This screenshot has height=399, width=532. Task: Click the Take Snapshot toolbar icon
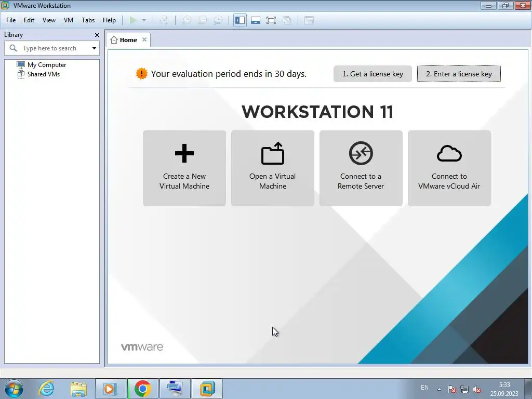click(187, 20)
